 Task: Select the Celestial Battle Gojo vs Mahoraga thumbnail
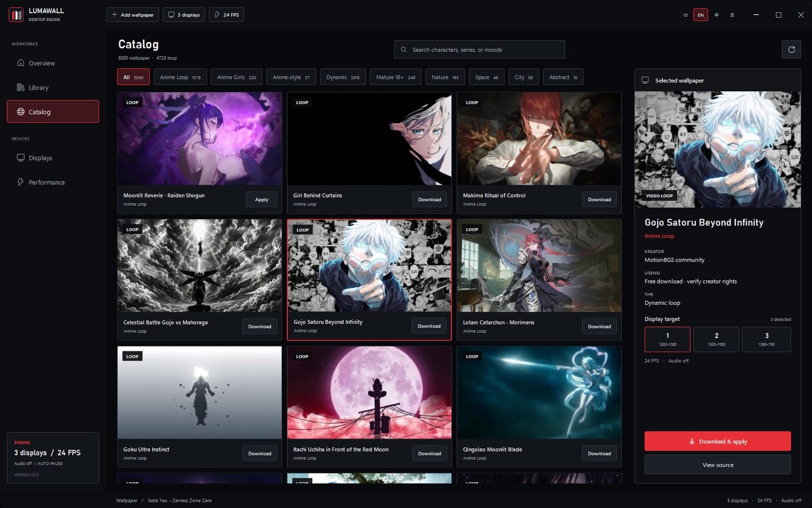point(199,266)
